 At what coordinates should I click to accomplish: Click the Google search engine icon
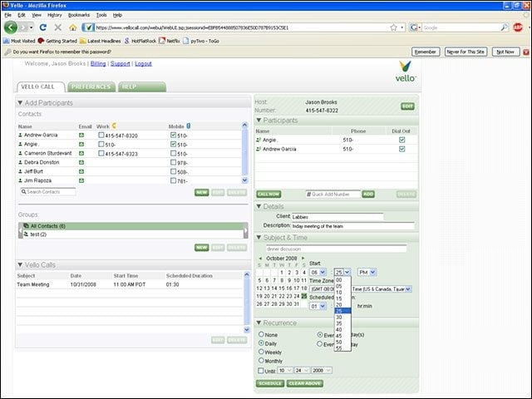(413, 27)
